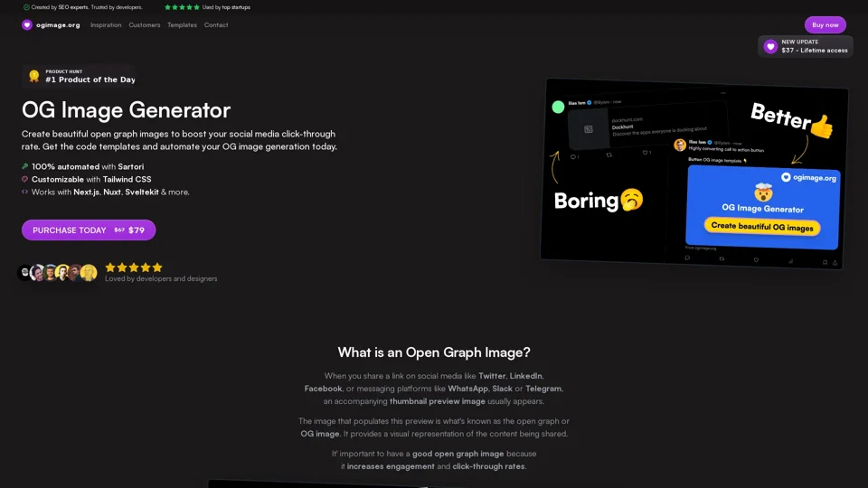Open the #1 Product of the Day badge
This screenshot has height=488, width=868.
80,76
